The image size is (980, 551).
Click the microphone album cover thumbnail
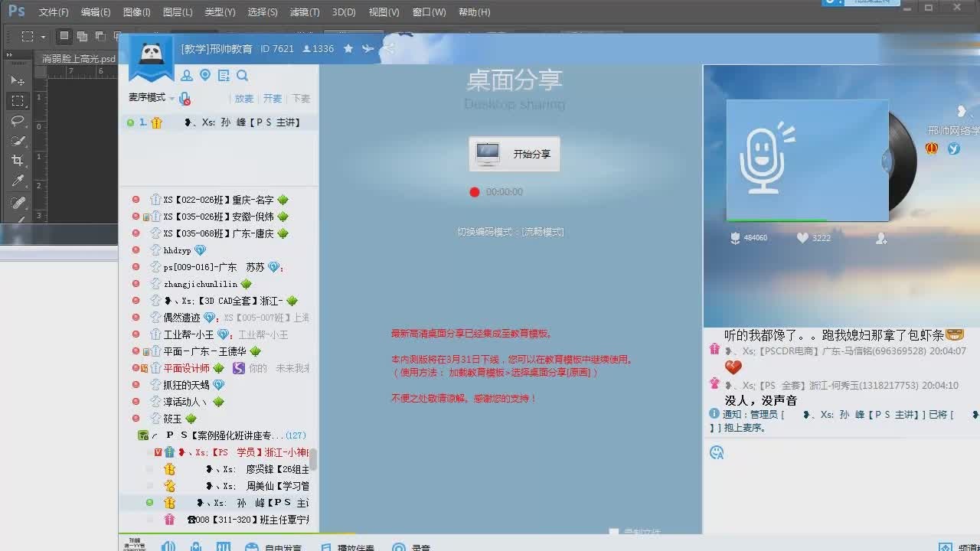[807, 160]
